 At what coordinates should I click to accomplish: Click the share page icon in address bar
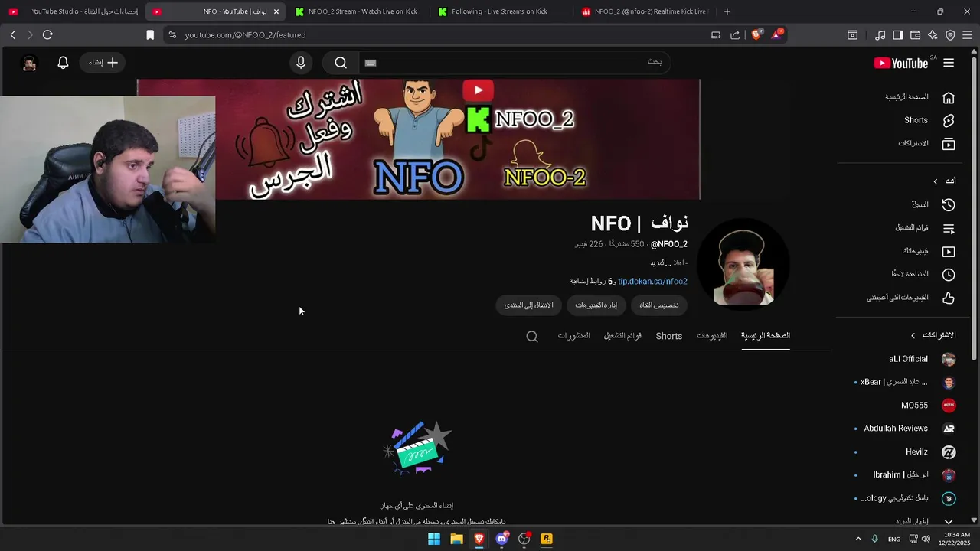(x=735, y=34)
